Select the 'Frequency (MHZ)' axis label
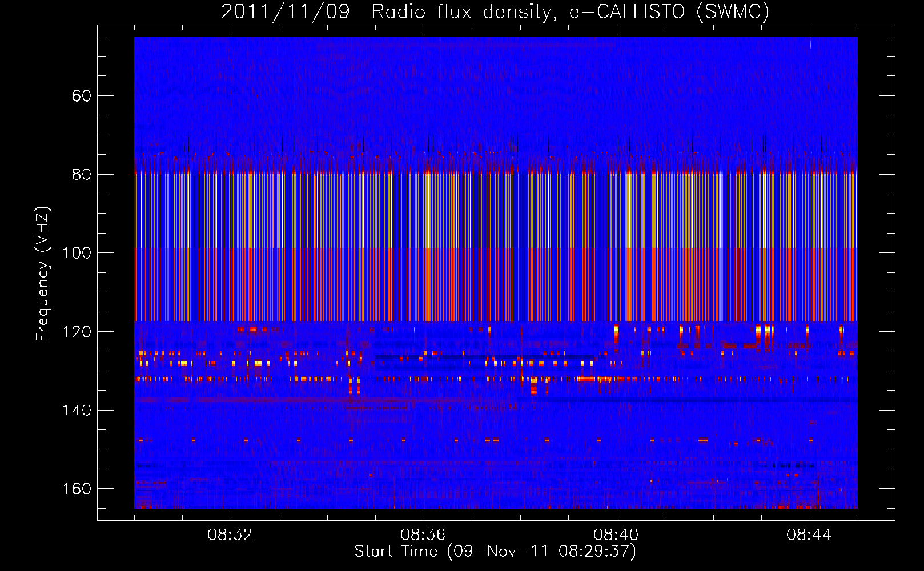Image resolution: width=924 pixels, height=571 pixels. tap(43, 274)
